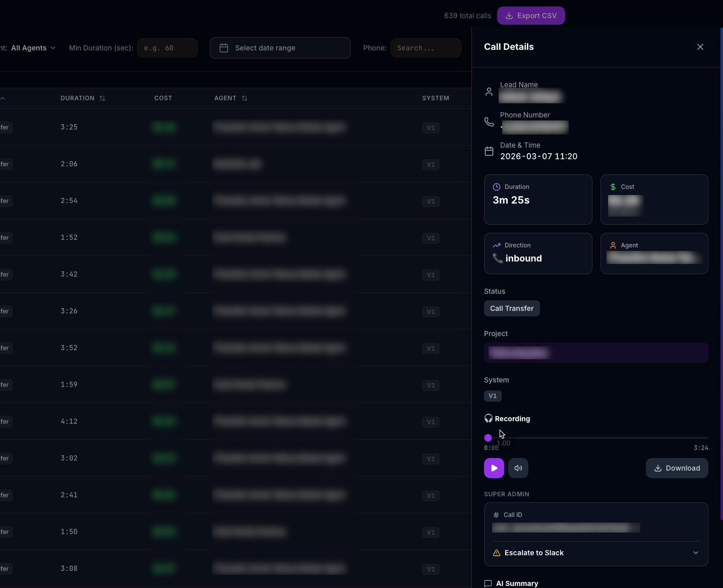
Task: Select the row with duration 2:41
Action: click(235, 495)
